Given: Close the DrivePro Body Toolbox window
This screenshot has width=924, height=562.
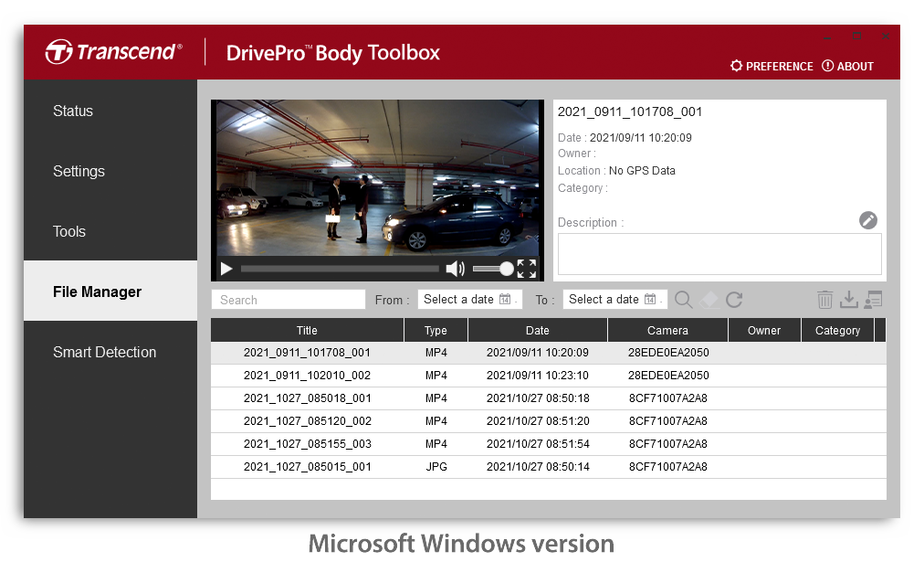Looking at the screenshot, I should [x=886, y=37].
